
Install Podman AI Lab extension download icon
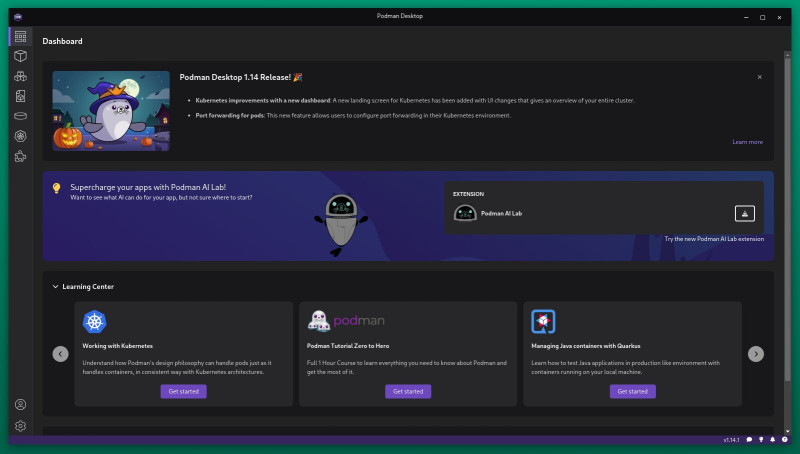tap(744, 213)
